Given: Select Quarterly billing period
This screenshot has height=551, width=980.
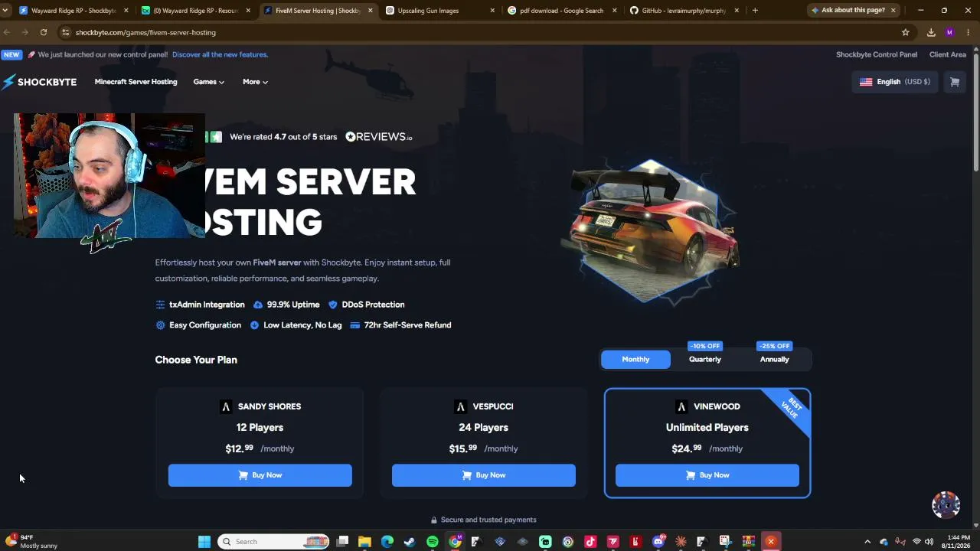Looking at the screenshot, I should [705, 359].
